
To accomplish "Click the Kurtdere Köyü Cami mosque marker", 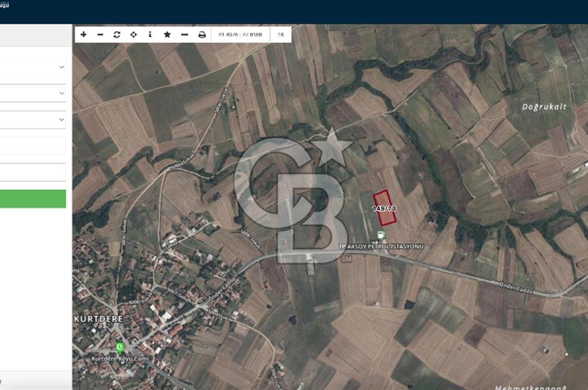I will tap(120, 348).
